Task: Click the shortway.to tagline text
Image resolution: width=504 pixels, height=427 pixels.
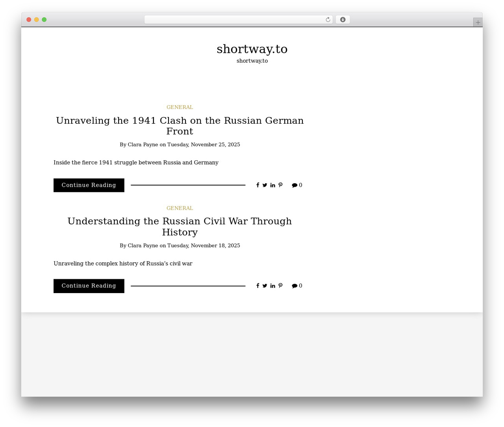Action: tap(252, 61)
